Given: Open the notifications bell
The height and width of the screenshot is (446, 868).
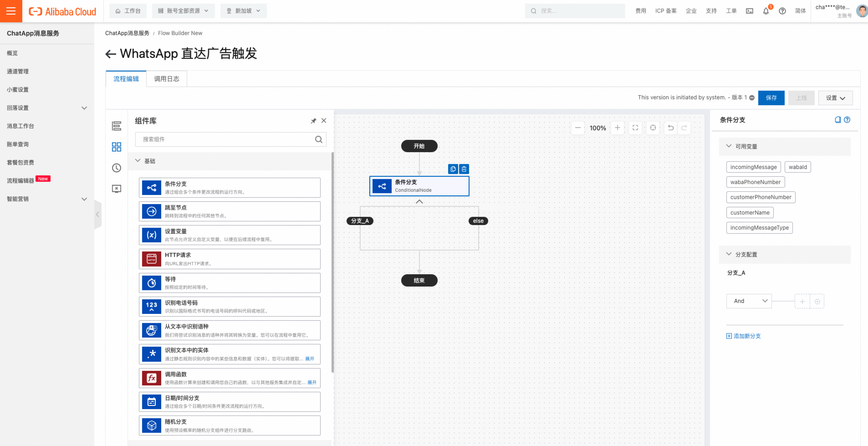Looking at the screenshot, I should pos(766,11).
